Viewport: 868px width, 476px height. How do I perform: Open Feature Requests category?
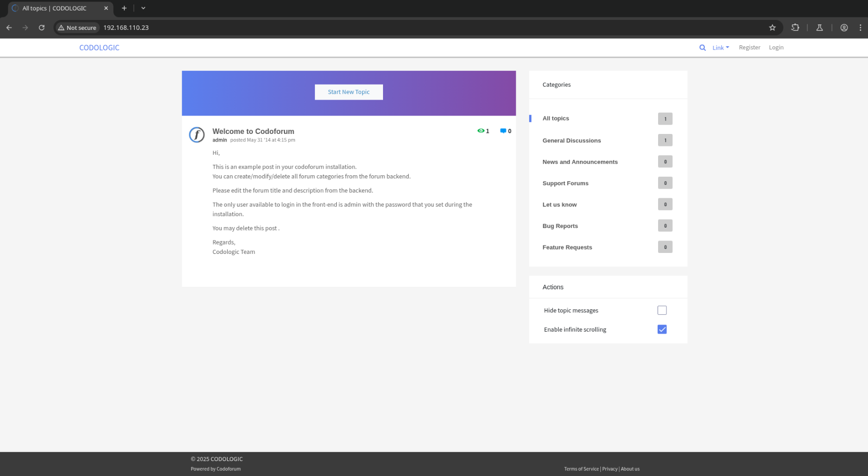pyautogui.click(x=567, y=247)
